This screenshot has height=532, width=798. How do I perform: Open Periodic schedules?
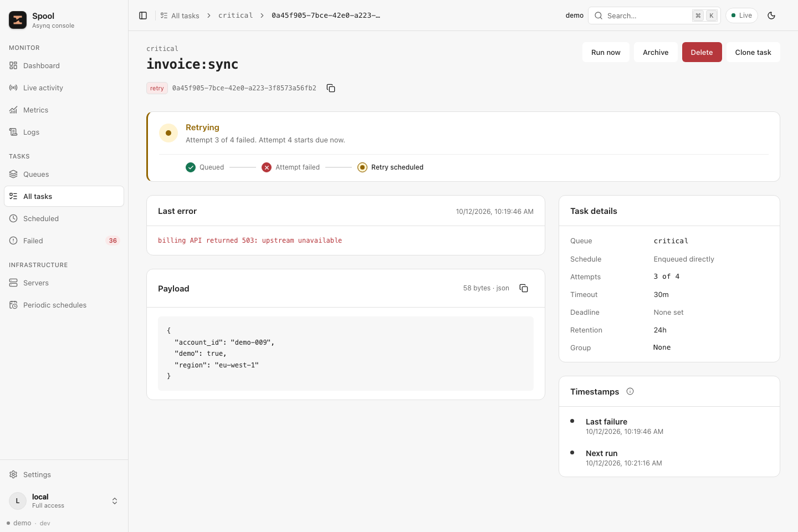(x=64, y=305)
